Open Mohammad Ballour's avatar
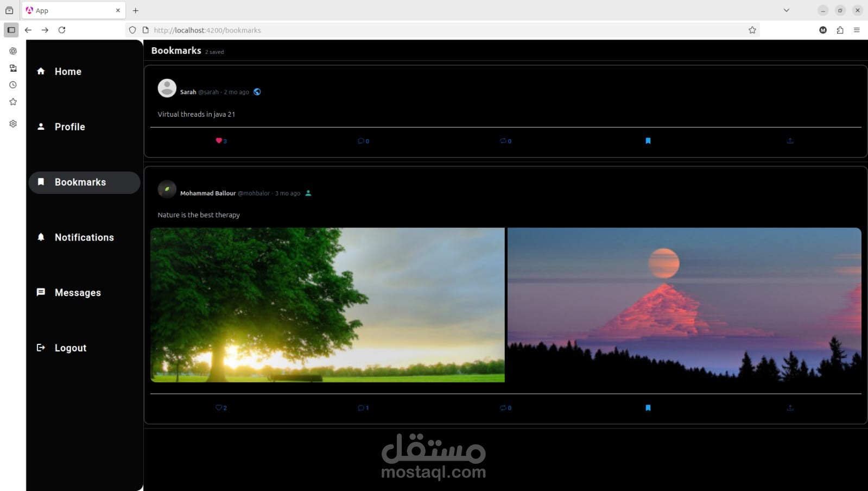 click(167, 189)
